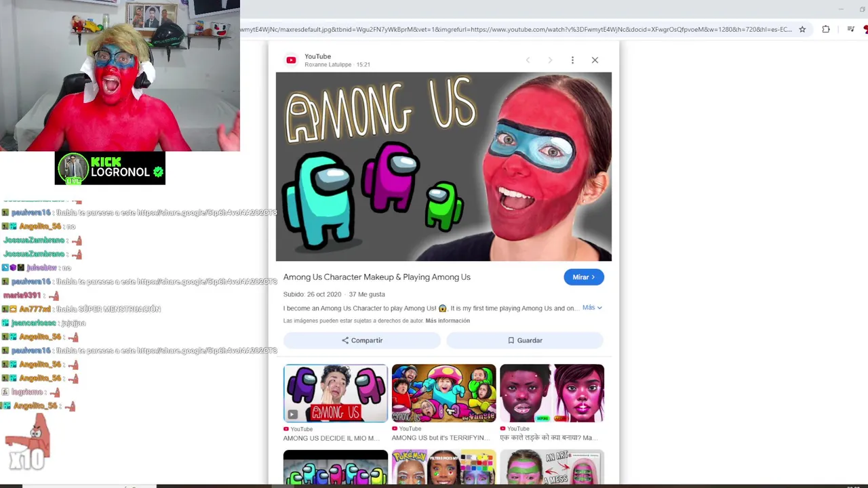Click the Mirar button

coord(584,277)
